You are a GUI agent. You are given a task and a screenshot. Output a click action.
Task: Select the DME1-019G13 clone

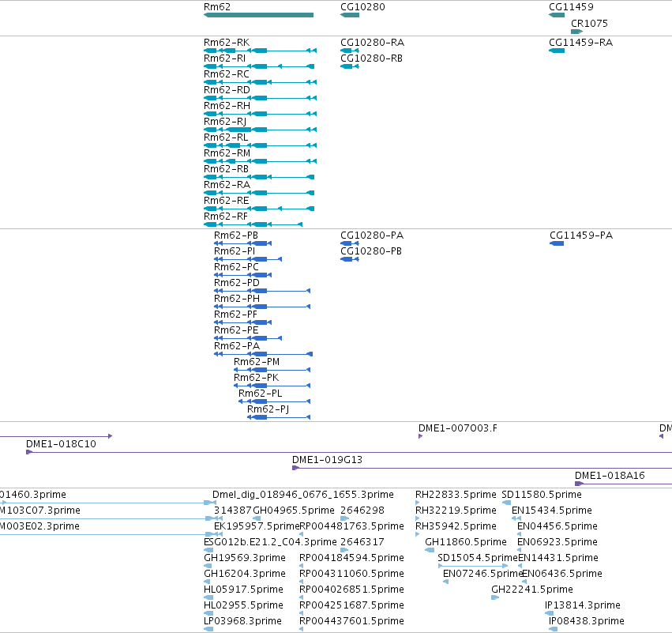(x=482, y=468)
